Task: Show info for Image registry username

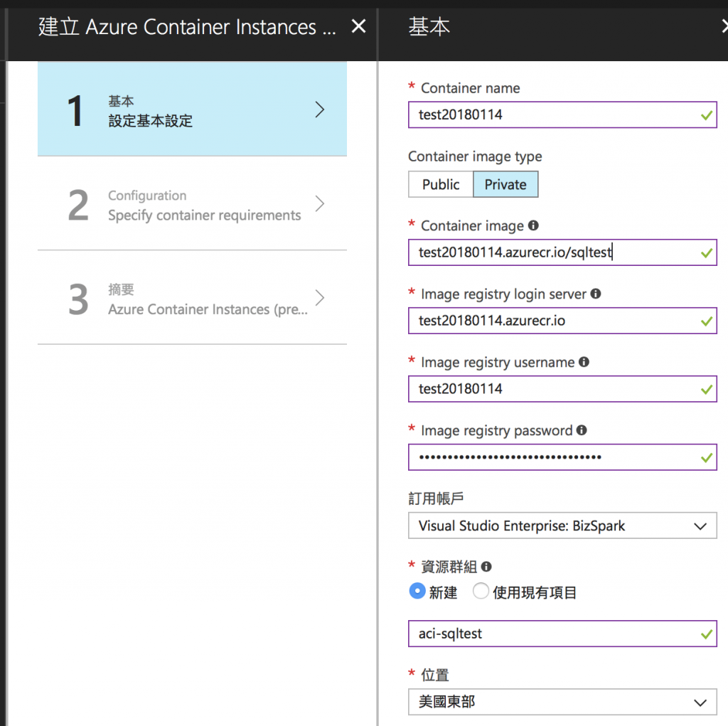Action: click(584, 362)
